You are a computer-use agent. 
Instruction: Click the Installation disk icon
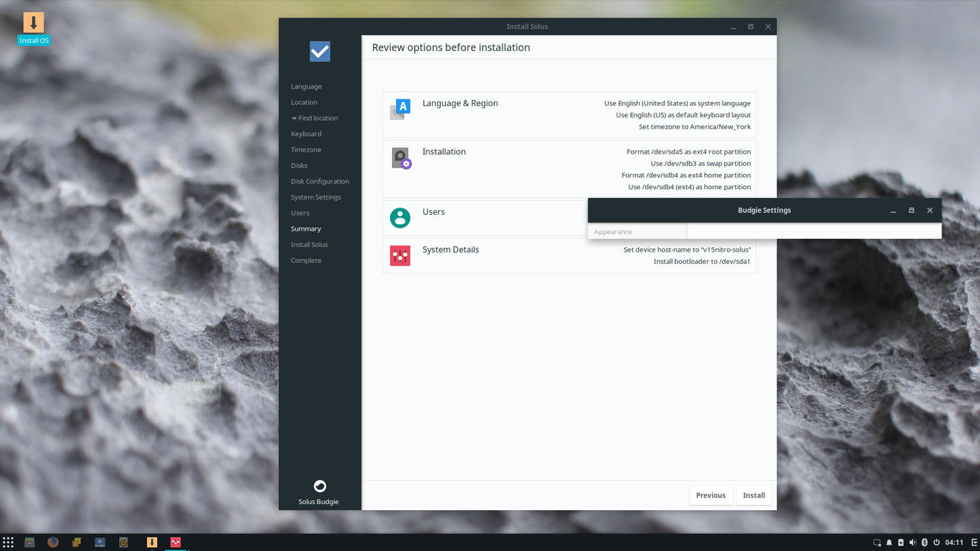(401, 158)
